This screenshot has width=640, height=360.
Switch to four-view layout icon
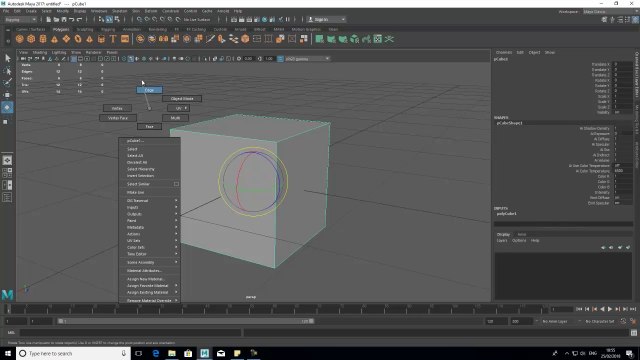[x=7, y=173]
